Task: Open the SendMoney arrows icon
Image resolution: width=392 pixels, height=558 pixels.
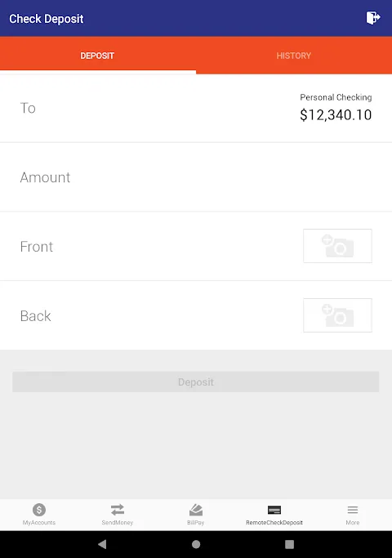Action: click(118, 510)
